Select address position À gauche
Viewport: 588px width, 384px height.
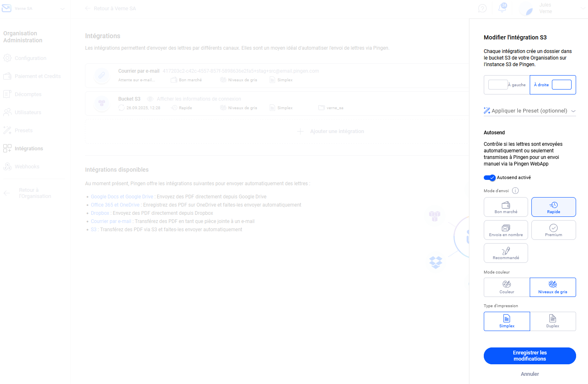(x=506, y=85)
